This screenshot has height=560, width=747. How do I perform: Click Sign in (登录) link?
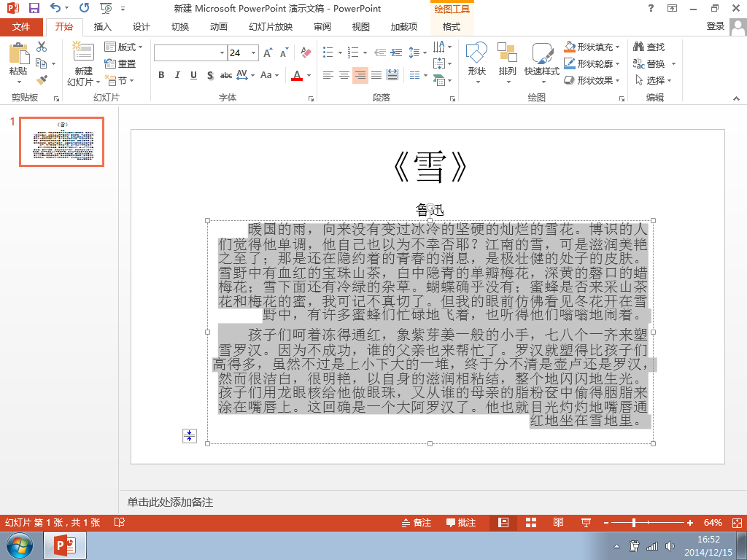coord(715,26)
